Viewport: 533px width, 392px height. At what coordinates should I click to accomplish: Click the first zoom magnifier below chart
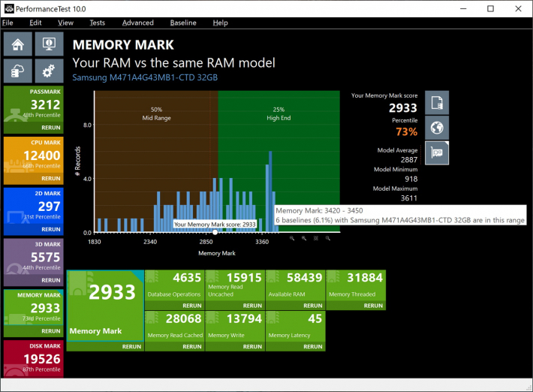pyautogui.click(x=292, y=238)
